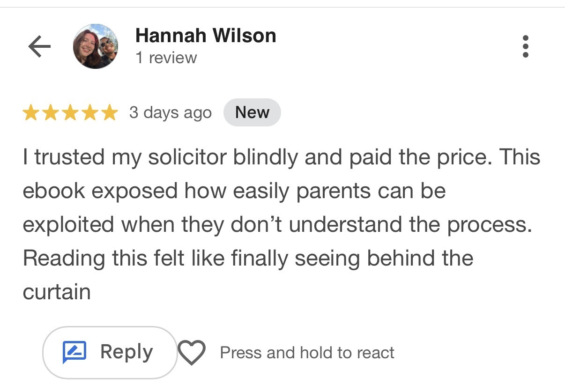Open the three-dot more options menu
The image size is (565, 392).
(x=525, y=46)
